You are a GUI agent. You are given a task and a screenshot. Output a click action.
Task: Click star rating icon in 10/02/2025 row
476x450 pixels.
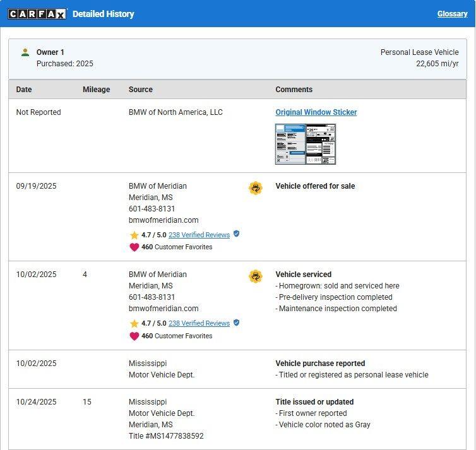point(134,324)
